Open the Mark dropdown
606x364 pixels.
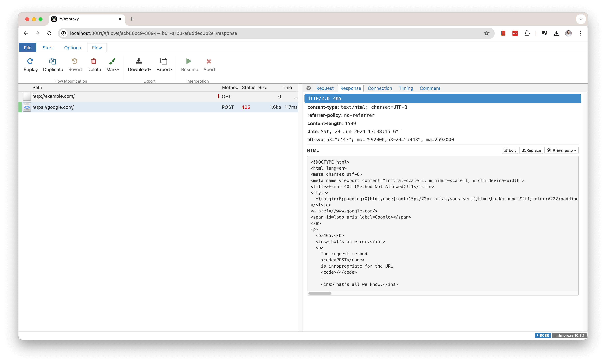coord(112,65)
